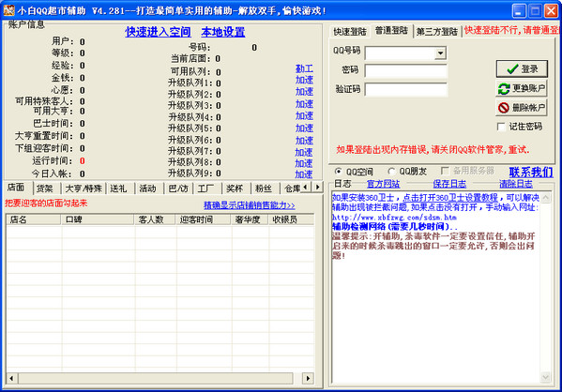Select the 奖杯 tab
The image size is (562, 392).
235,188
